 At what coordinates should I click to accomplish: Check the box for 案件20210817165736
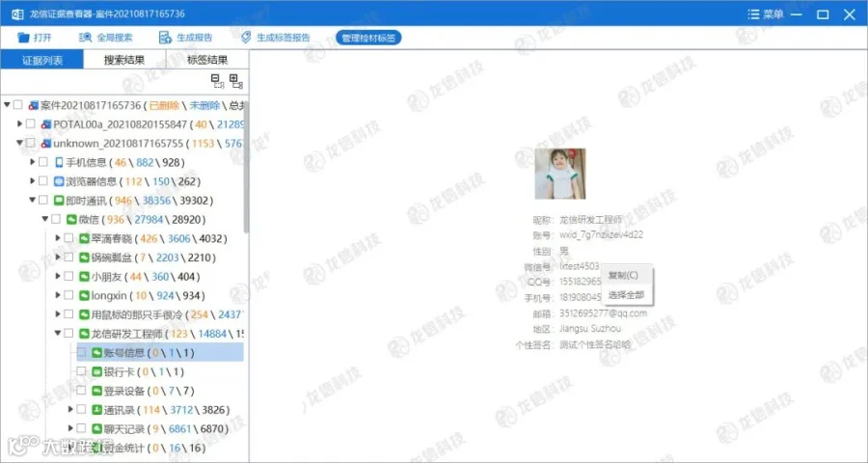pos(18,105)
